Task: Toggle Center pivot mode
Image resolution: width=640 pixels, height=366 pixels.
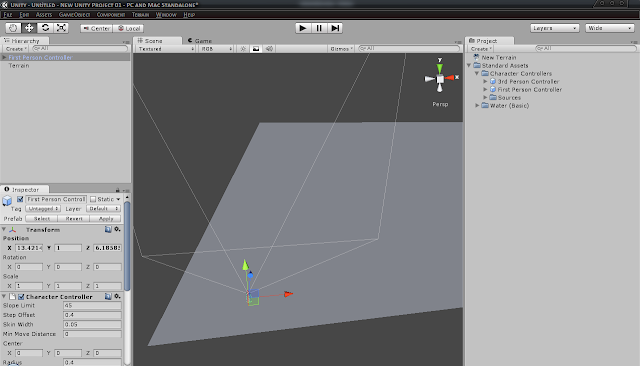Action: pos(96,28)
